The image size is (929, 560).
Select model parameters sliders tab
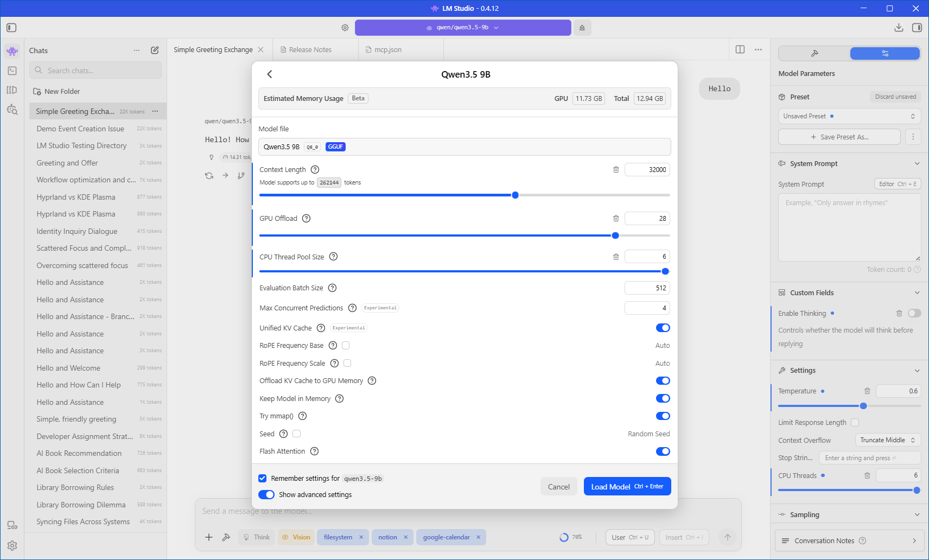[885, 53]
